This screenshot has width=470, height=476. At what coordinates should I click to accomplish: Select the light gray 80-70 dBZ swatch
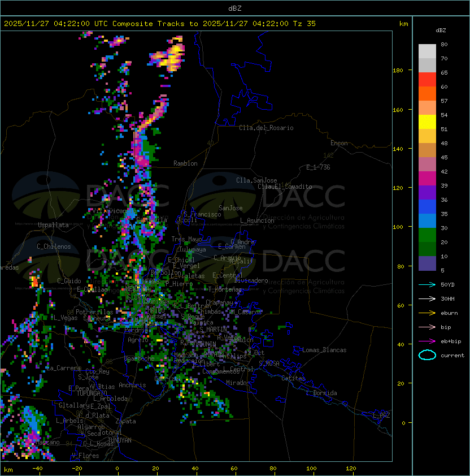point(427,51)
